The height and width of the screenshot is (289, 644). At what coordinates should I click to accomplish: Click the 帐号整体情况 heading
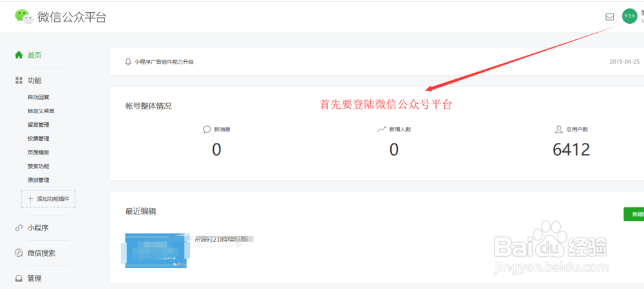(x=148, y=106)
